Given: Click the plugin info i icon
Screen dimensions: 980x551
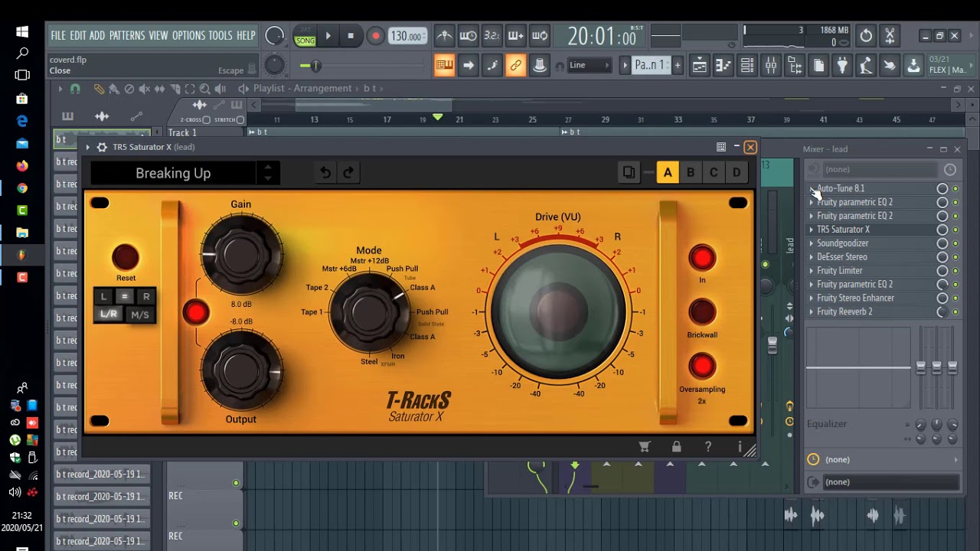Looking at the screenshot, I should click(x=740, y=446).
